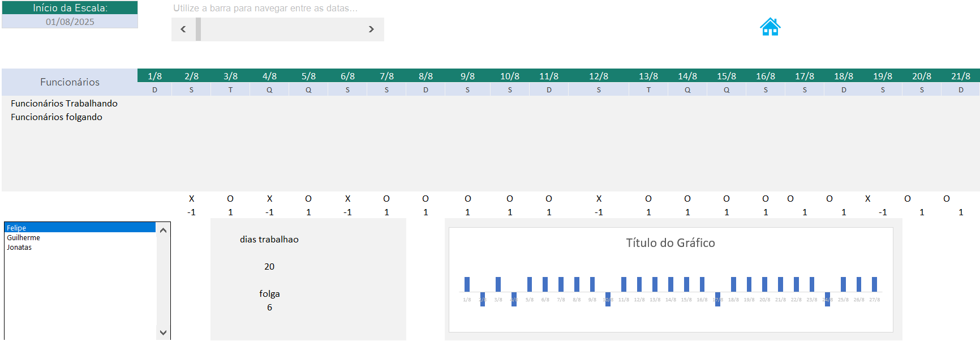Click the Funcionários header cell
The height and width of the screenshot is (341, 980).
70,82
